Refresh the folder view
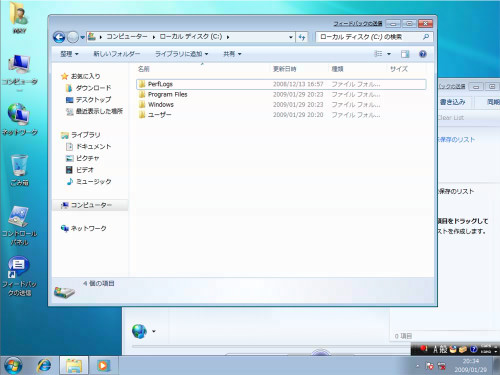 [x=302, y=37]
